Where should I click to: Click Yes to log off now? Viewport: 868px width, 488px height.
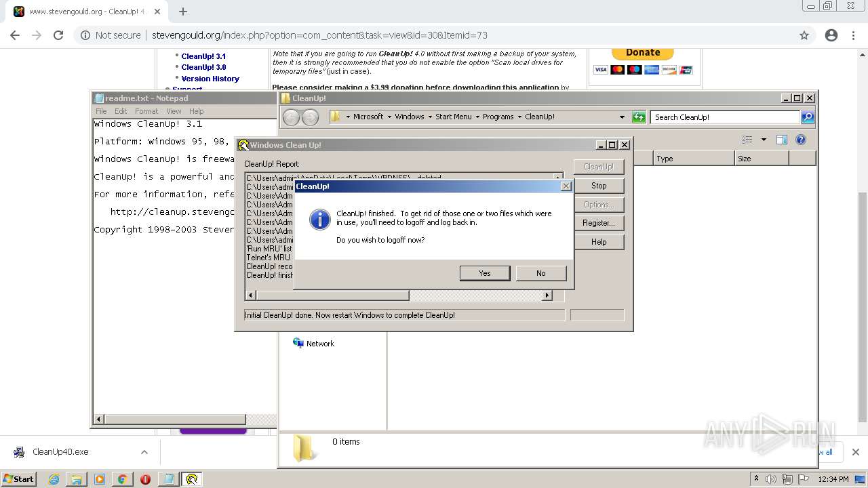(x=485, y=273)
